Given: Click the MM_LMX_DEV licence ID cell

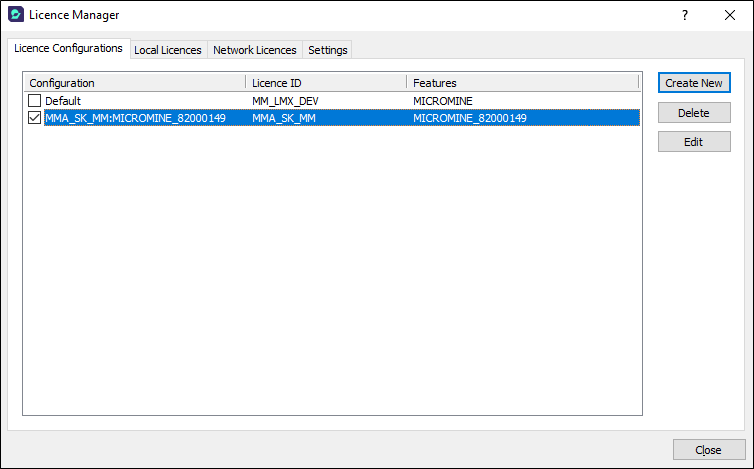Looking at the screenshot, I should point(285,101).
